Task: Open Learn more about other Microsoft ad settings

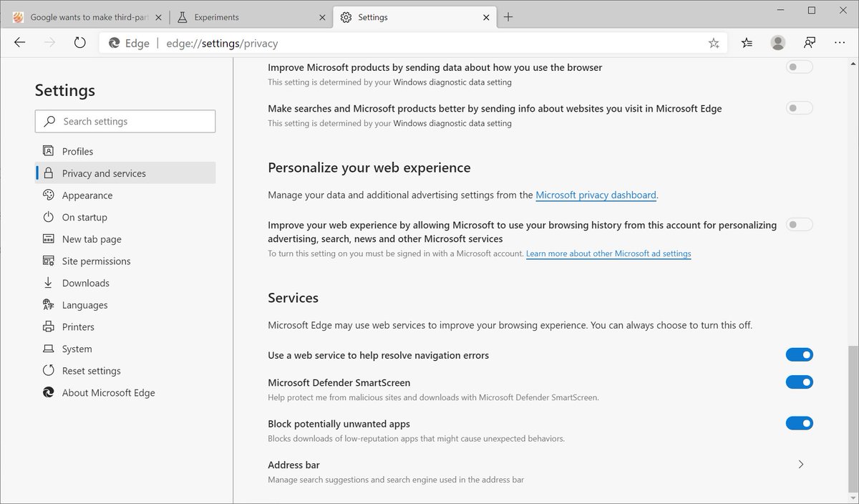Action: (608, 253)
